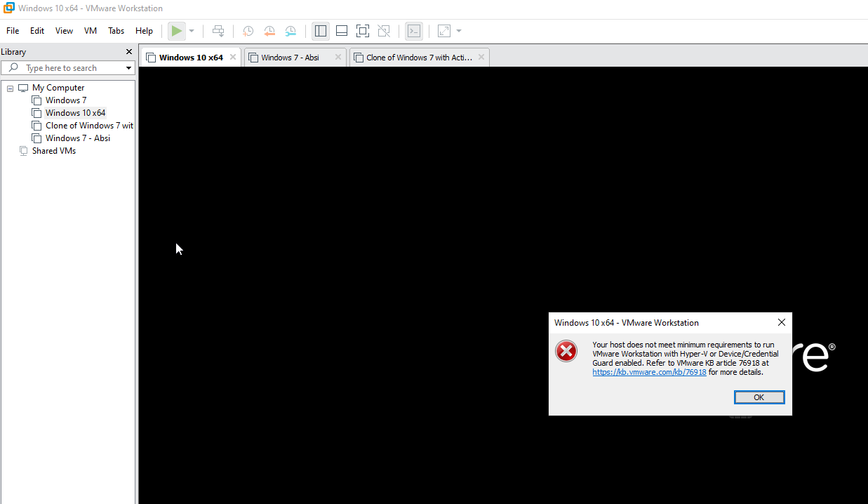Image resolution: width=868 pixels, height=504 pixels.
Task: Click the Clone of Windows 7 VM icon in the library
Action: coord(36,126)
